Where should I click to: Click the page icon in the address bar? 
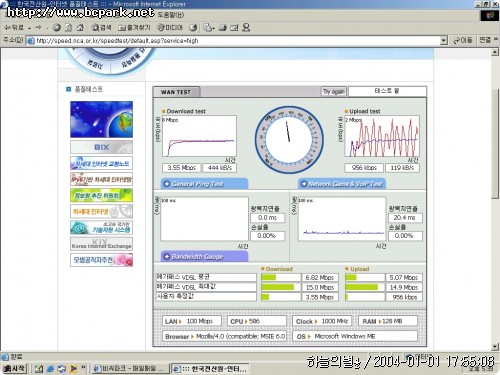[30, 41]
